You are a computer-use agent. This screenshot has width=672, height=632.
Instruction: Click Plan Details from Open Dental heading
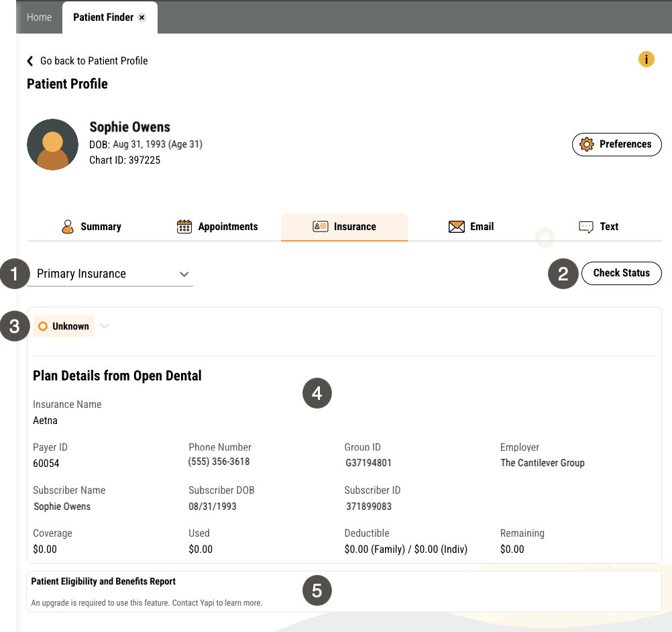[117, 376]
